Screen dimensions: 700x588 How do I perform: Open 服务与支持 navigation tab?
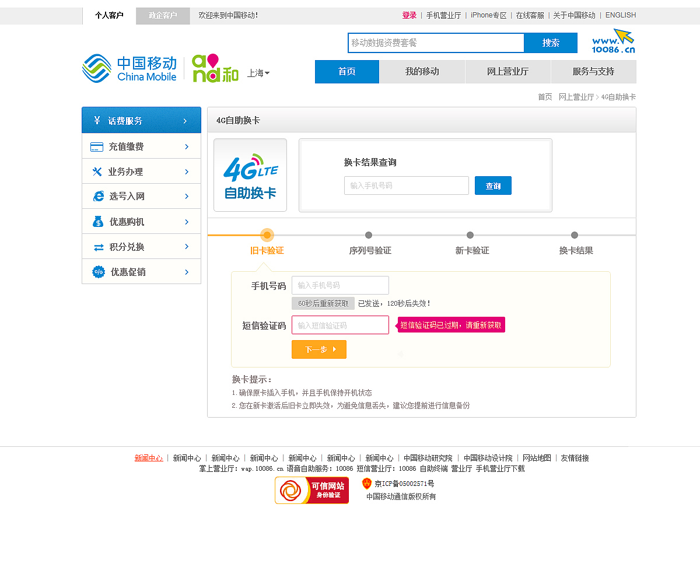click(594, 72)
